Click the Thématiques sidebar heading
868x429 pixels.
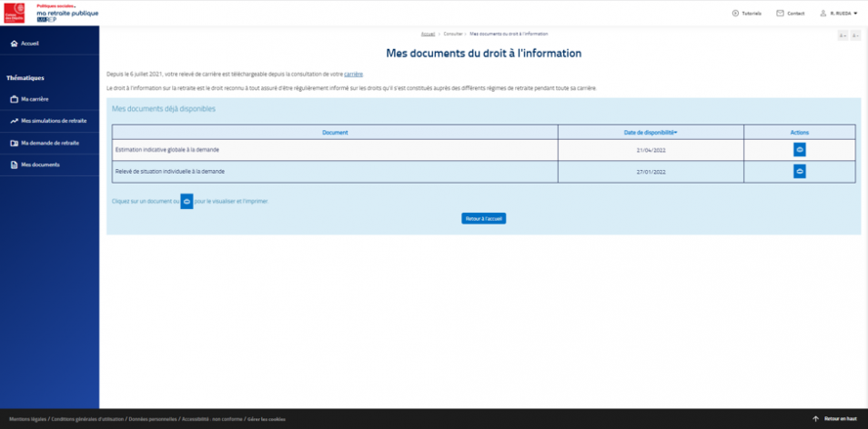click(x=25, y=78)
